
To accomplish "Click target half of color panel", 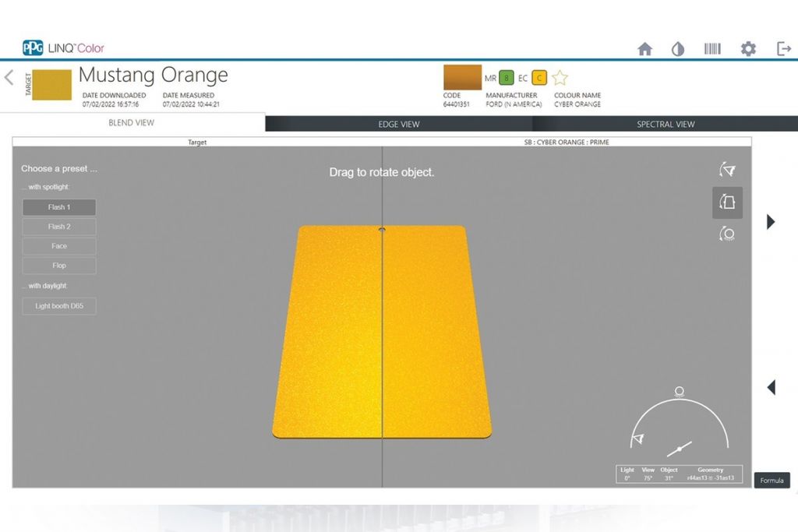I will [x=328, y=332].
